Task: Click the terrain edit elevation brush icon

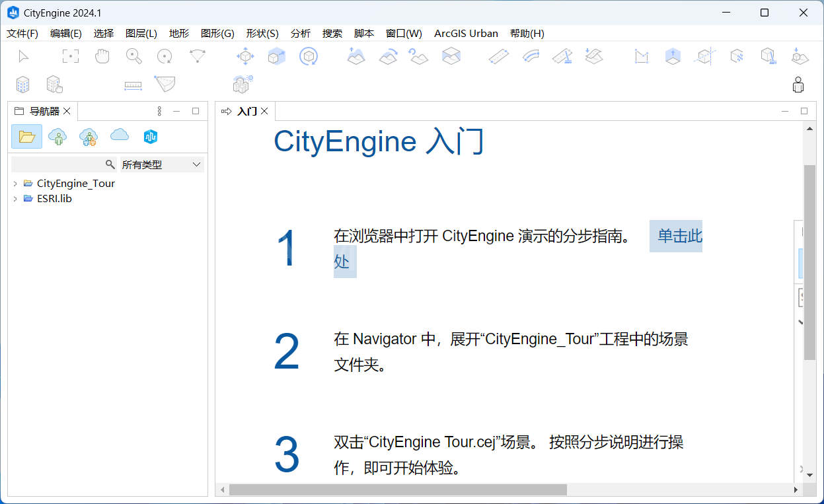Action: click(357, 57)
